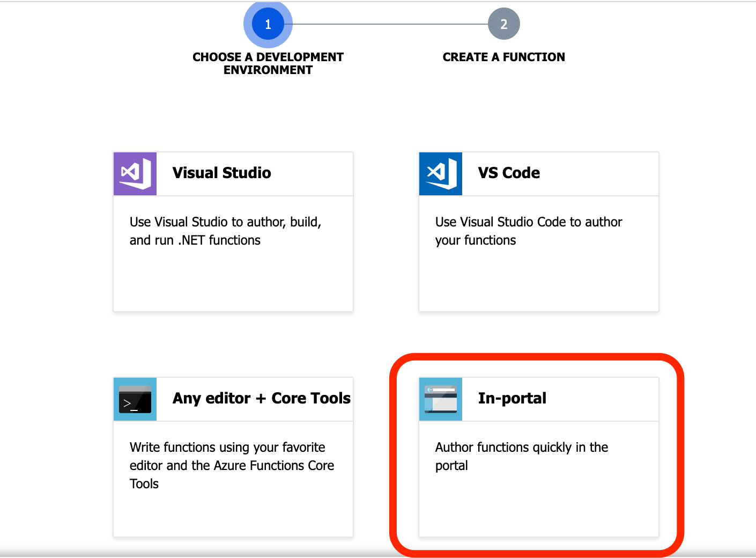Click the blue VS Code icon
The height and width of the screenshot is (558, 756).
(x=441, y=174)
